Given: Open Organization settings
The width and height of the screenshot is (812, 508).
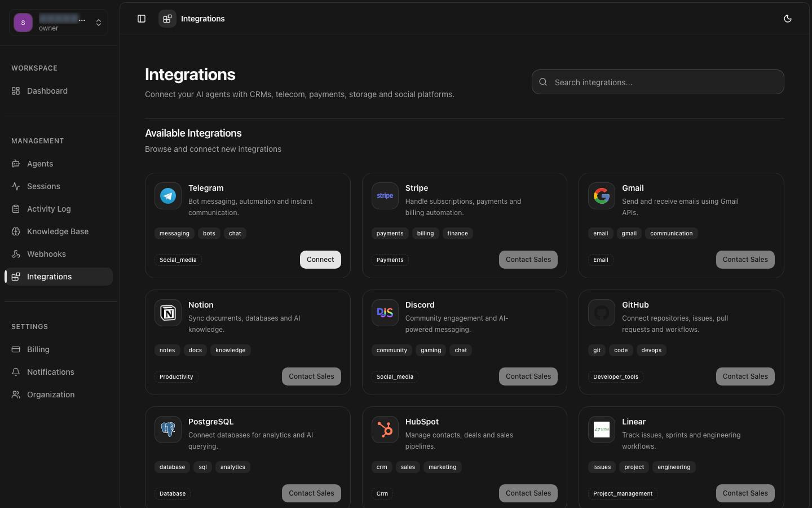Looking at the screenshot, I should (59, 395).
